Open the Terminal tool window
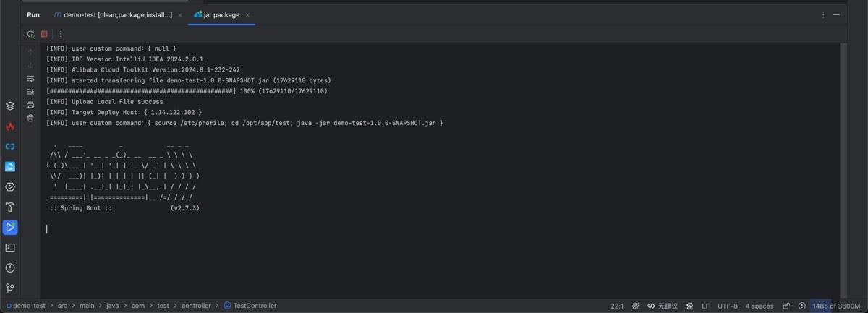Viewport: 868px width, 313px height. [x=10, y=247]
